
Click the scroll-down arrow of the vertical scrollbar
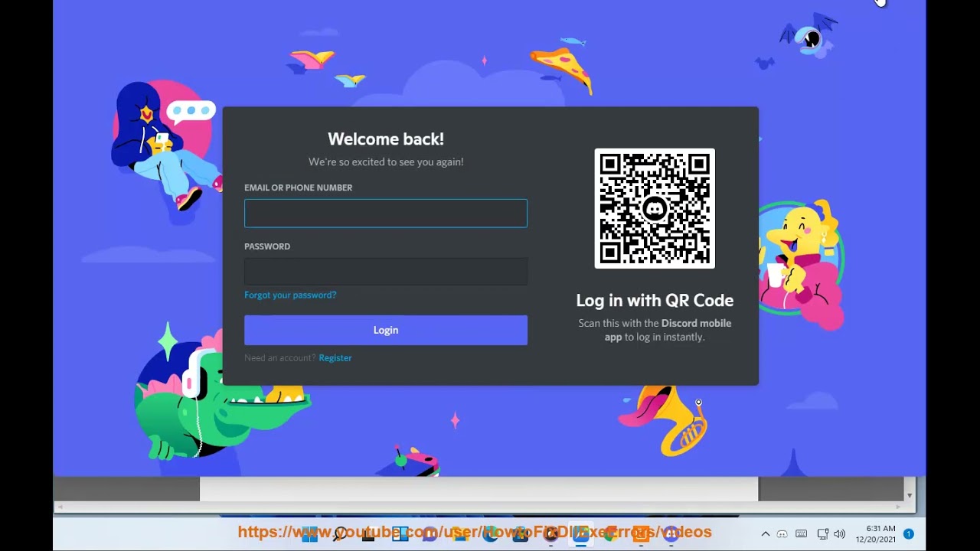pos(909,495)
